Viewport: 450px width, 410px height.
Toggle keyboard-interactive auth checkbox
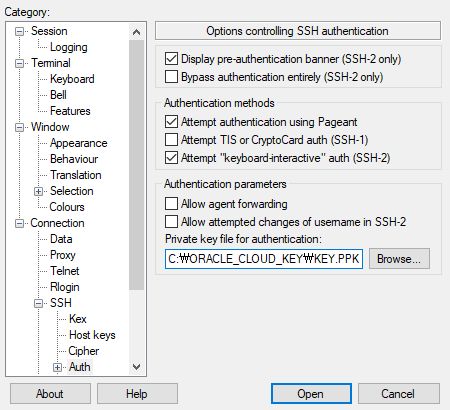pyautogui.click(x=171, y=158)
